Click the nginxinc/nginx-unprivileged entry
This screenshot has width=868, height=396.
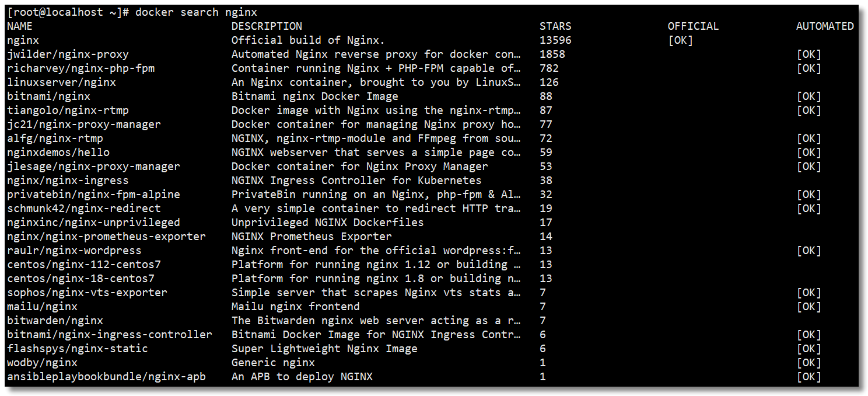tap(93, 223)
